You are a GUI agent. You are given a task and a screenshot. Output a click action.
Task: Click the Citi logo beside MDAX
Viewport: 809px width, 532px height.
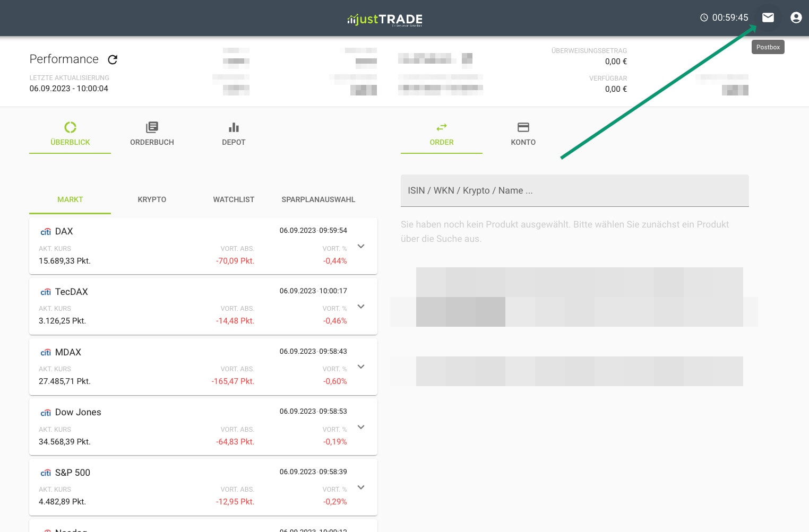click(x=46, y=353)
